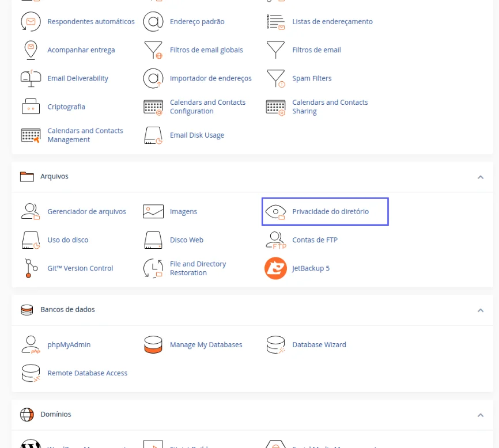Click the Endereço padrão at-sign icon
499x448 pixels.
153,22
